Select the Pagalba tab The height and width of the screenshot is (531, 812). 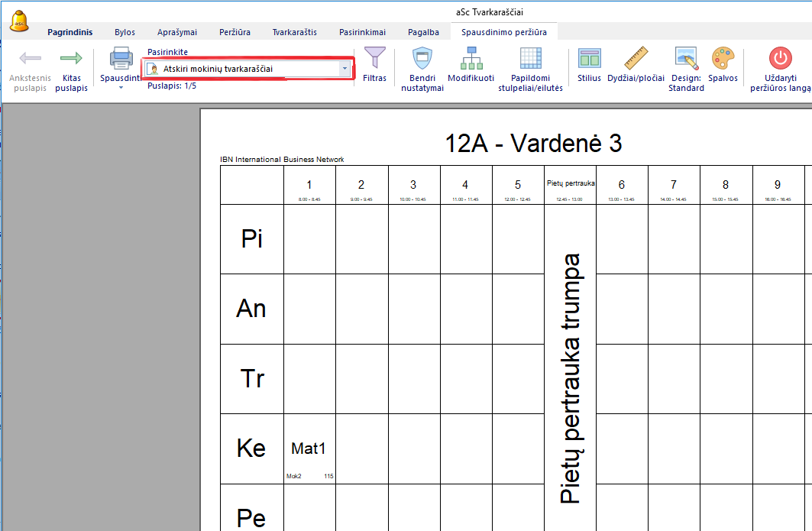tap(423, 32)
